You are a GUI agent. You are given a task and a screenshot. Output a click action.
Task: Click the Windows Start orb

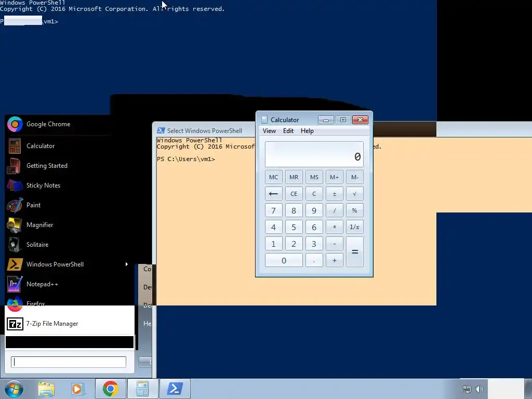(14, 389)
